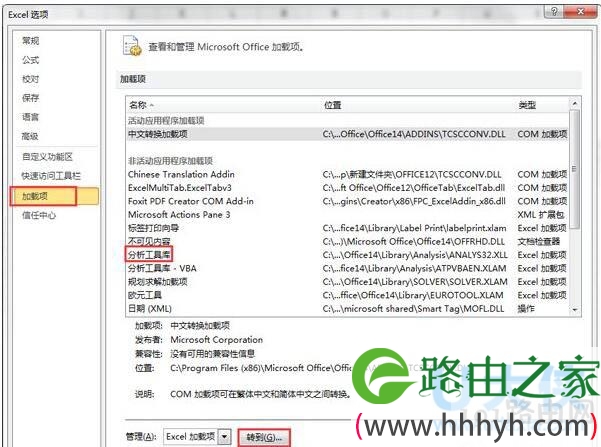
Task: Click the add-in list scroll down arrow
Action: coord(574,310)
